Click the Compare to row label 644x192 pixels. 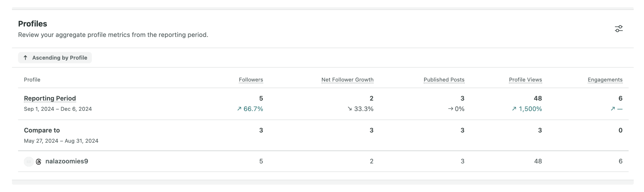click(x=42, y=130)
